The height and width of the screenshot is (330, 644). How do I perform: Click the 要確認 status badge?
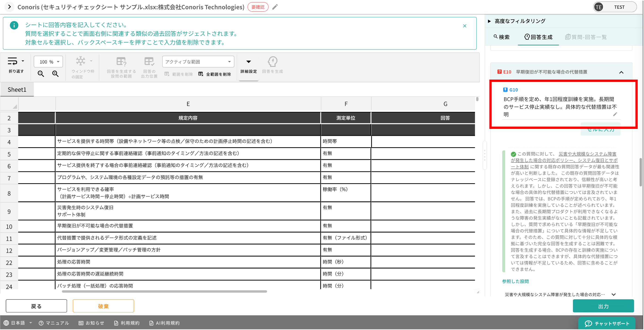tap(258, 7)
